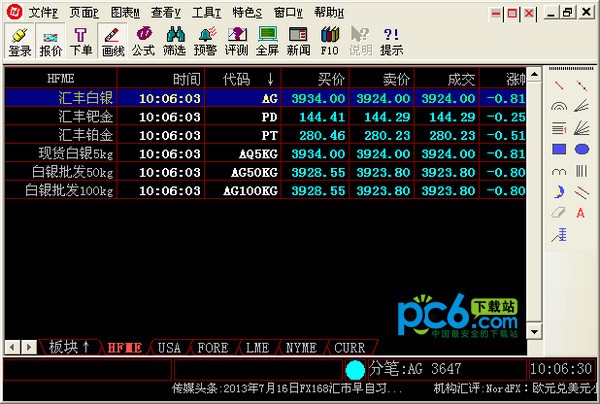Screen dimensions: 600x404
Task: Open the 新闻 news icon
Action: (x=298, y=41)
